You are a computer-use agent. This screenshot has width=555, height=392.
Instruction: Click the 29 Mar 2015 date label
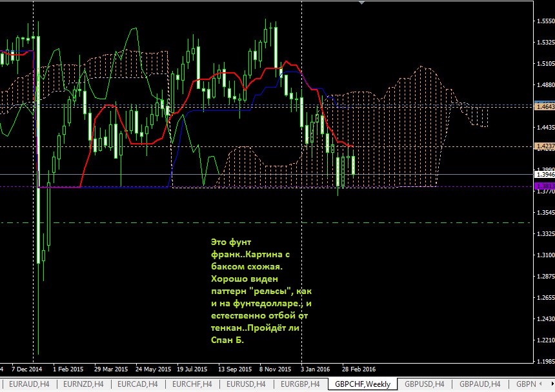pyautogui.click(x=111, y=369)
